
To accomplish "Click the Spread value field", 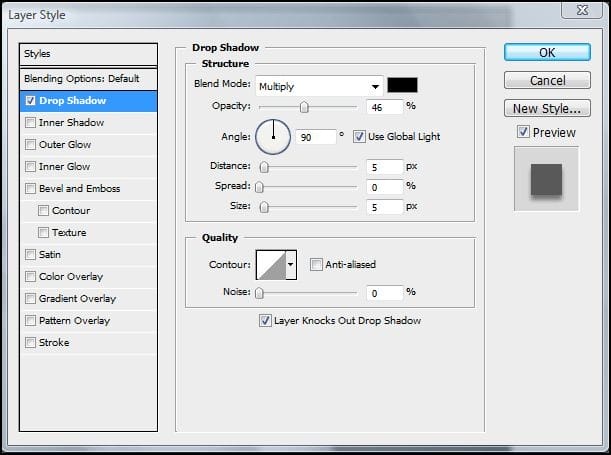I will point(384,187).
